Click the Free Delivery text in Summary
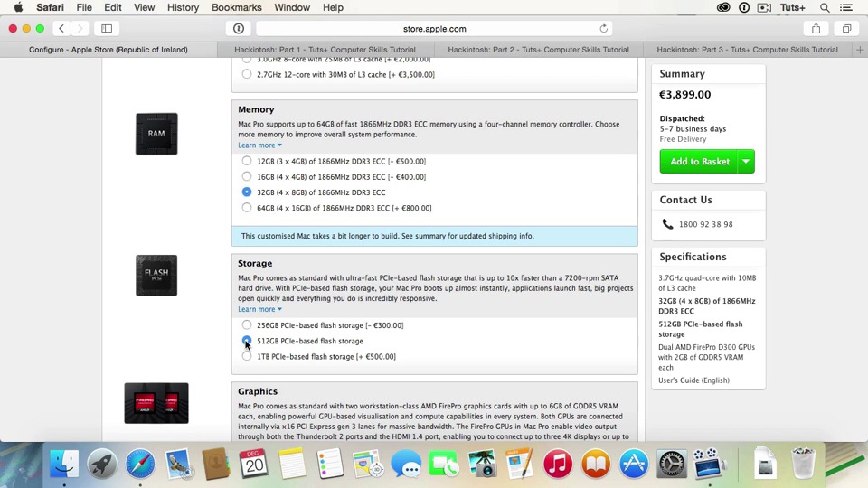This screenshot has width=868, height=488. (x=683, y=139)
